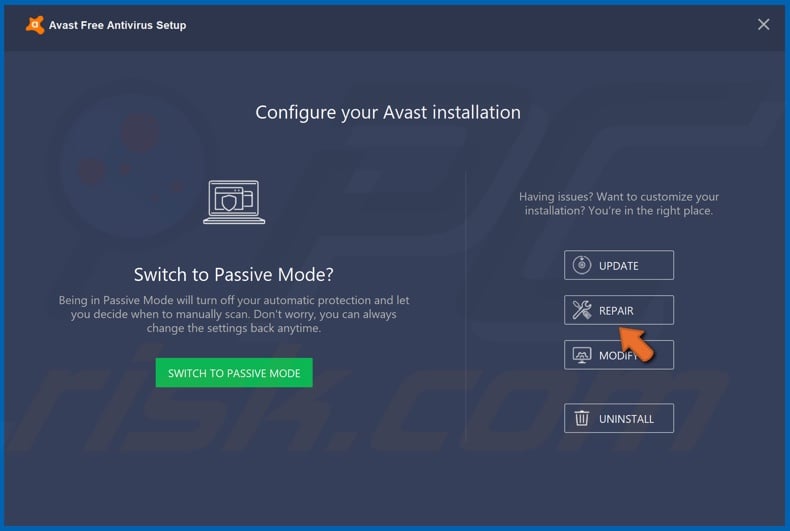This screenshot has height=531, width=790.
Task: Click the monitor icon beside Modify
Action: [581, 355]
